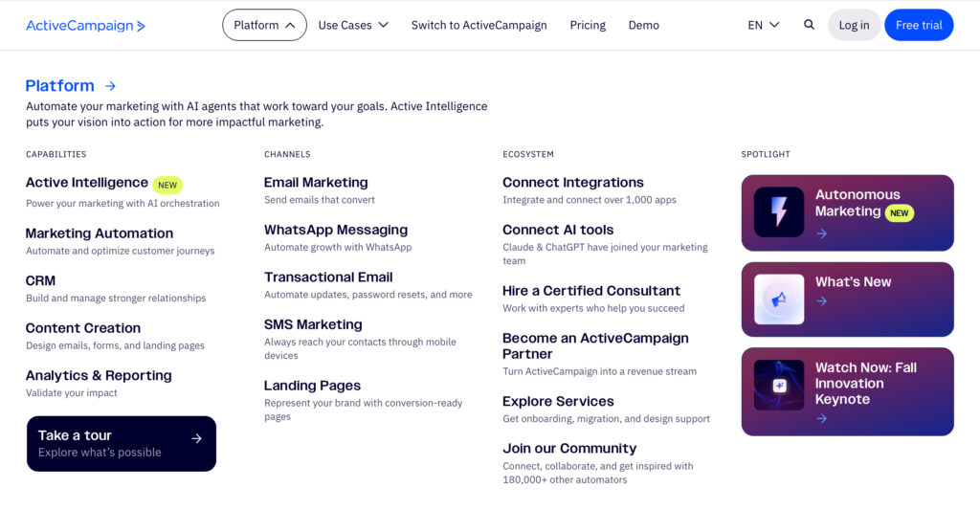Image resolution: width=980 pixels, height=510 pixels.
Task: Click the megaphone What's New thumbnail
Action: [779, 299]
